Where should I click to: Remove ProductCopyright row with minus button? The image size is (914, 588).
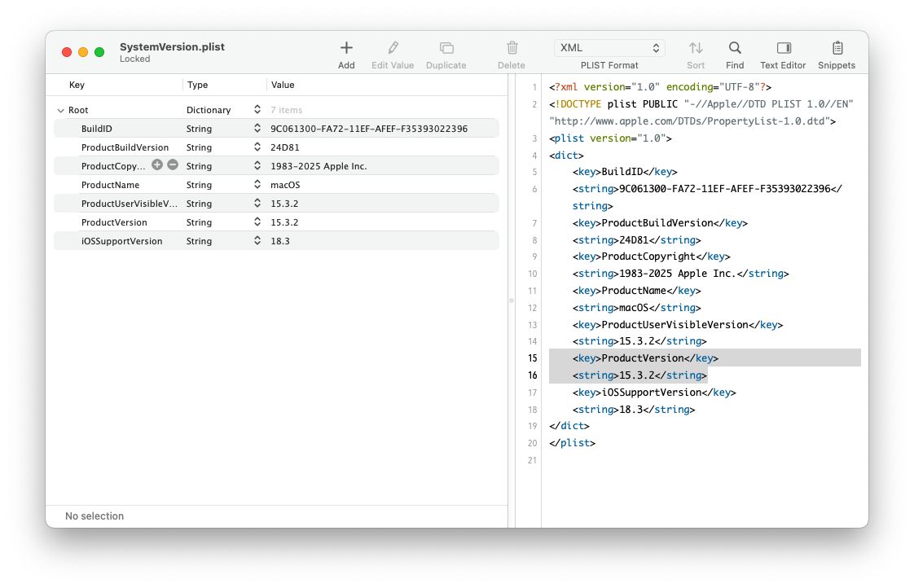[173, 165]
